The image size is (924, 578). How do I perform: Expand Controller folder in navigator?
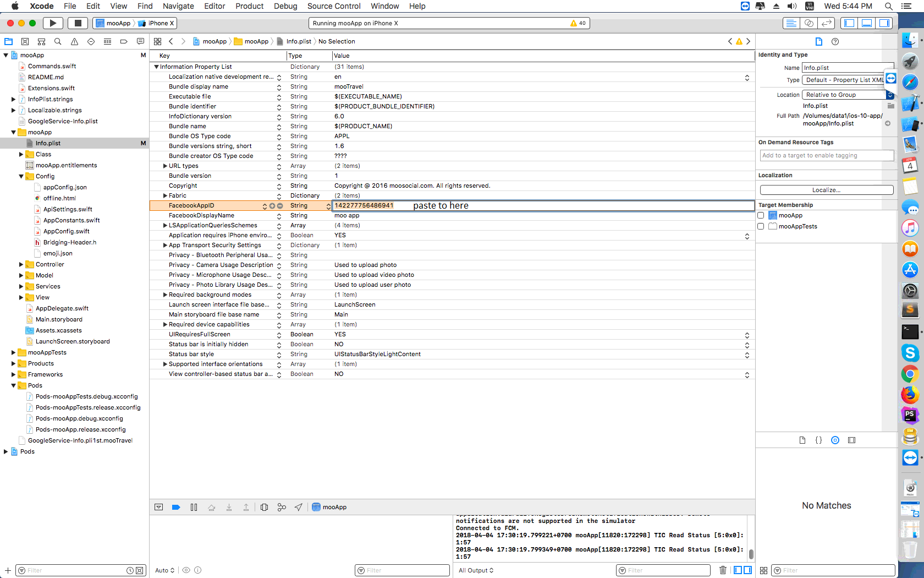[21, 264]
